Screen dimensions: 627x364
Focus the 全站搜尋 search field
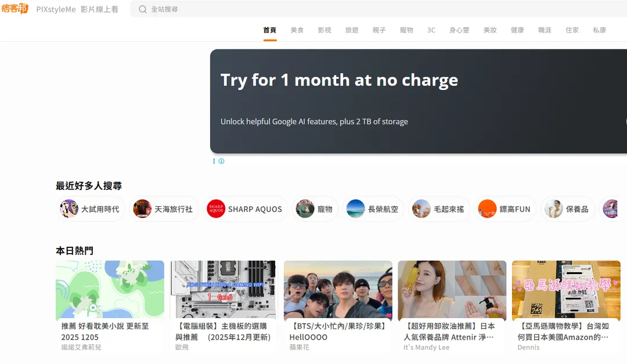coord(379,9)
